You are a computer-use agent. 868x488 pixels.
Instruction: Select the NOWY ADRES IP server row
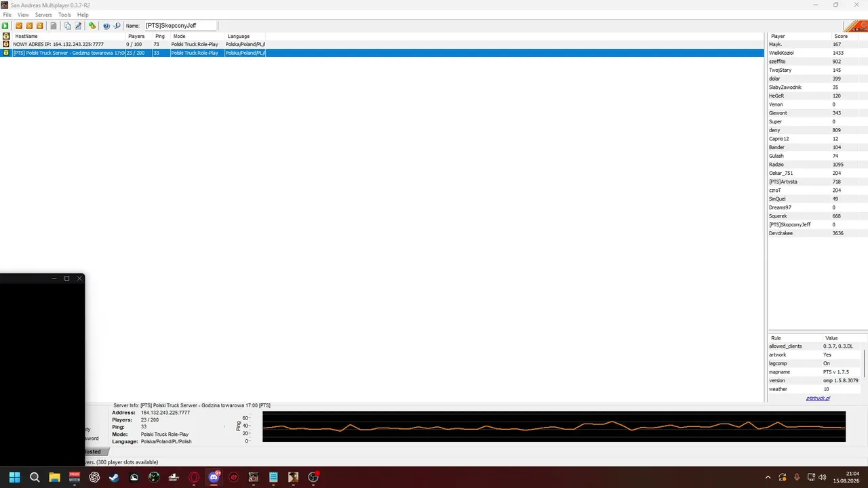[382, 44]
